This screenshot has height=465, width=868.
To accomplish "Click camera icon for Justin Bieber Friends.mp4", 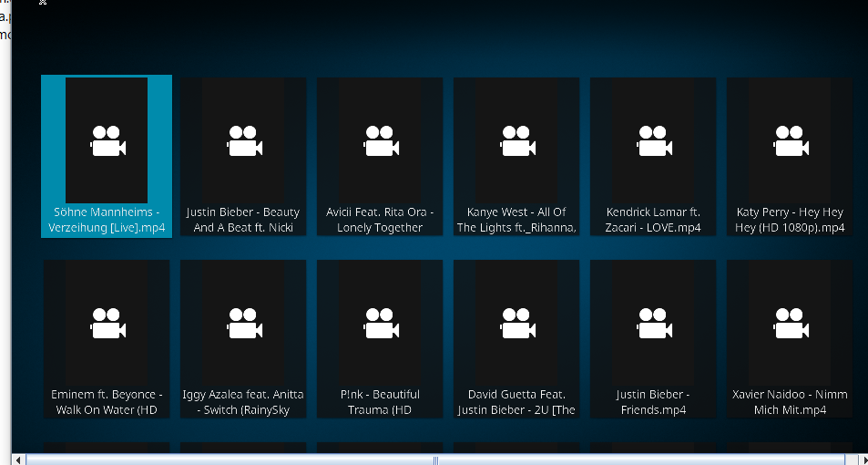I will (654, 323).
